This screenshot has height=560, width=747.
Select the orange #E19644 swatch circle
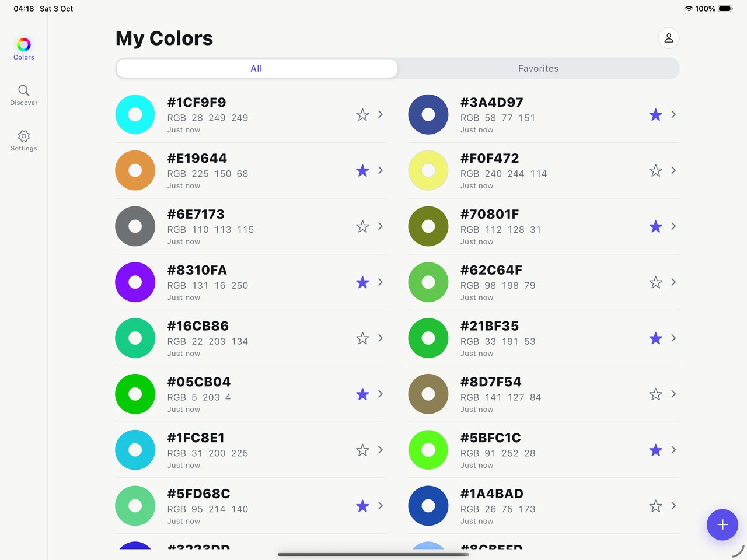pyautogui.click(x=135, y=170)
